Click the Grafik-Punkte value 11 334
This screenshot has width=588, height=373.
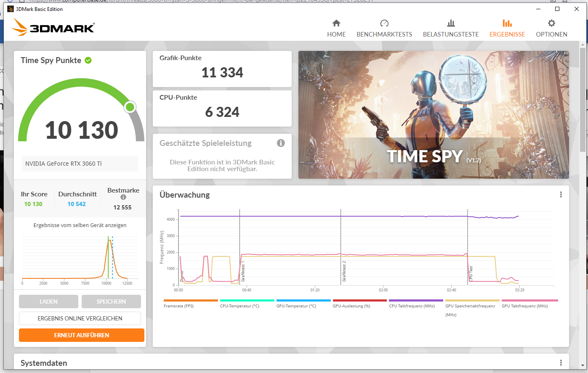coord(222,73)
